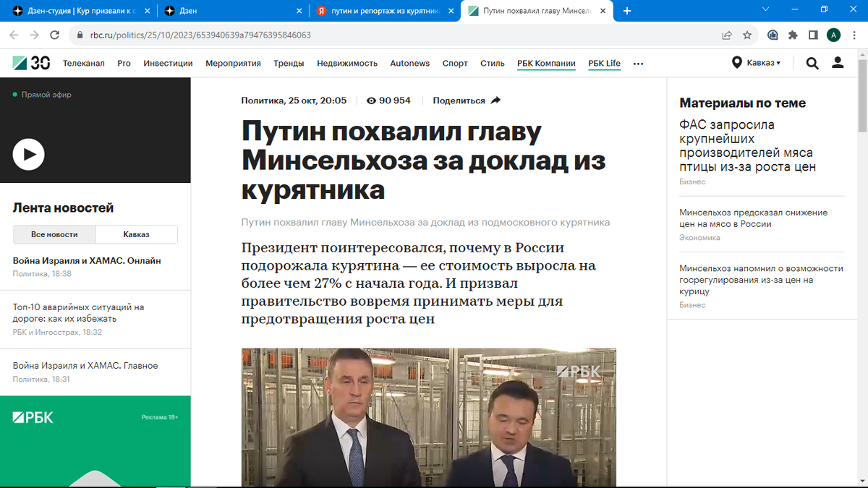Open the tab search chevron dropdown

point(767,9)
